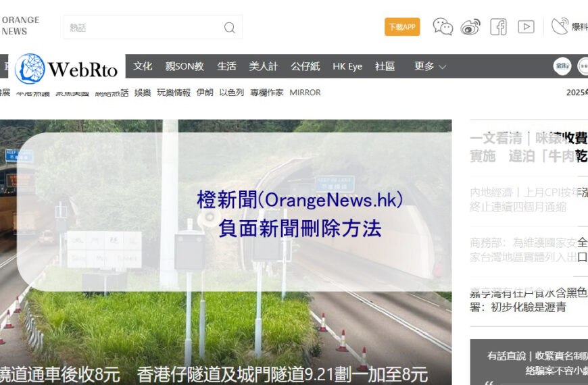This screenshot has height=385, width=588.
Task: Open the 商務部 為維護國家安全 news item
Action: pos(529,250)
